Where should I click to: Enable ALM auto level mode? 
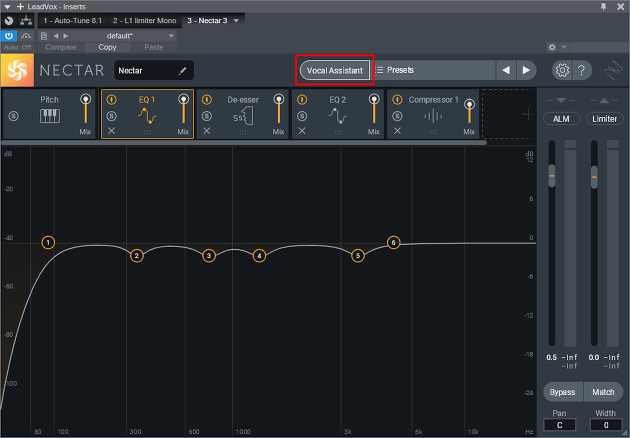tap(561, 119)
